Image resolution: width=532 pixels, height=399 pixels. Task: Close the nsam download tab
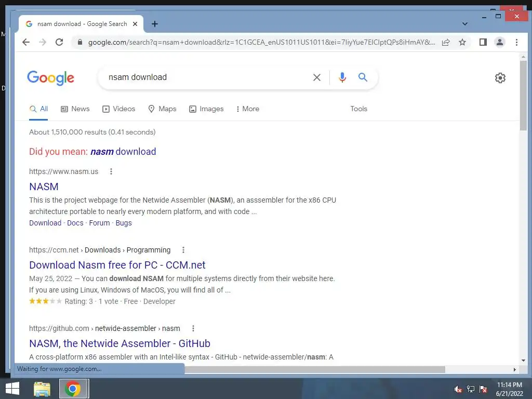tap(135, 24)
